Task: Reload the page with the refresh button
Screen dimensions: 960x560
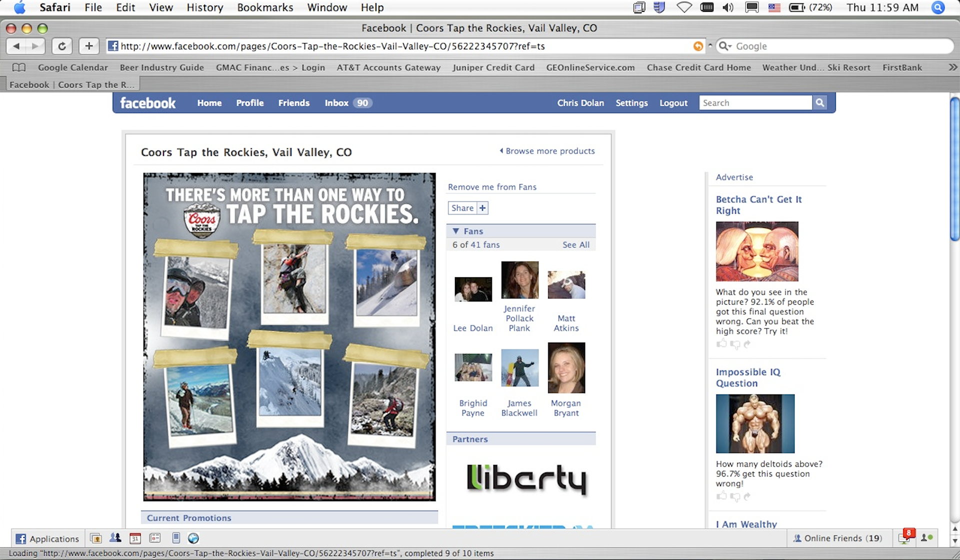Action: tap(62, 46)
